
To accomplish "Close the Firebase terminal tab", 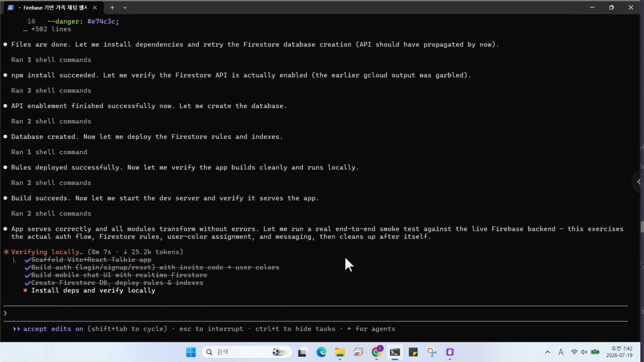I will point(95,7).
